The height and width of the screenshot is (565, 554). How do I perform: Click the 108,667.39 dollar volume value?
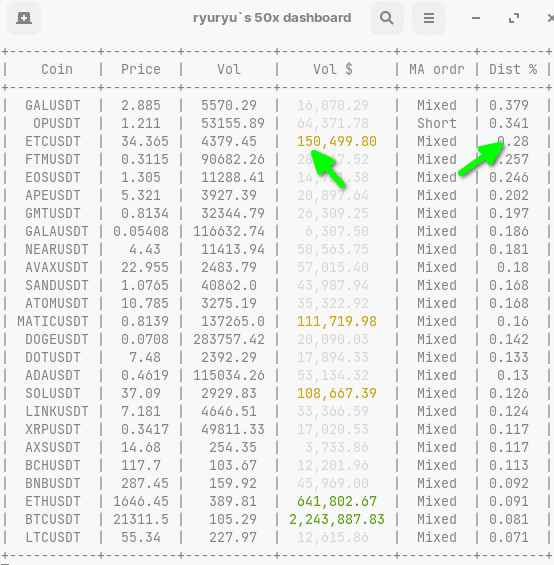337,393
